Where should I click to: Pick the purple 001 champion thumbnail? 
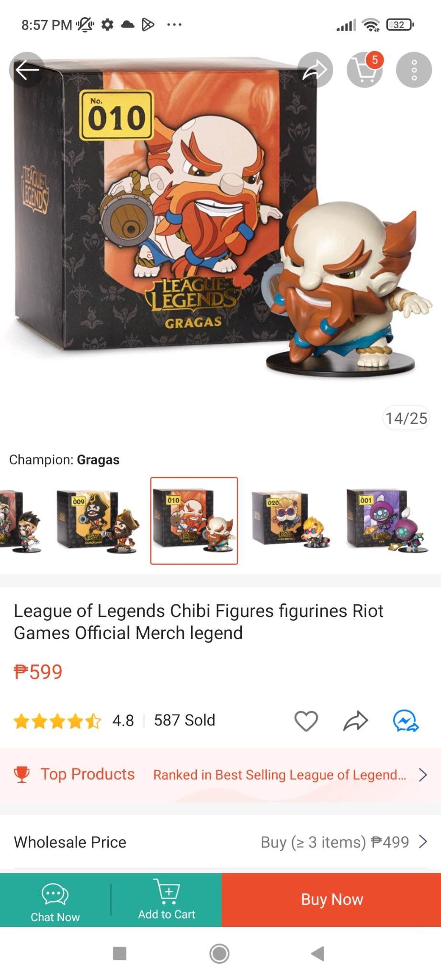pyautogui.click(x=386, y=521)
